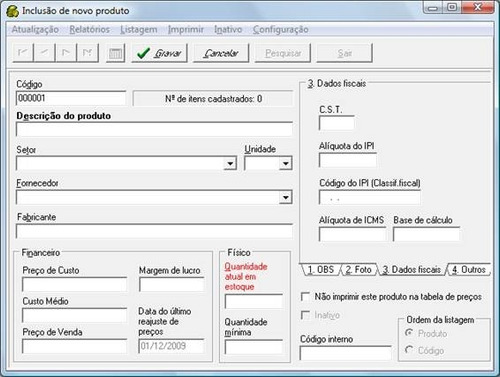Click the C.S.T. input field
This screenshot has width=500, height=377.
click(337, 123)
